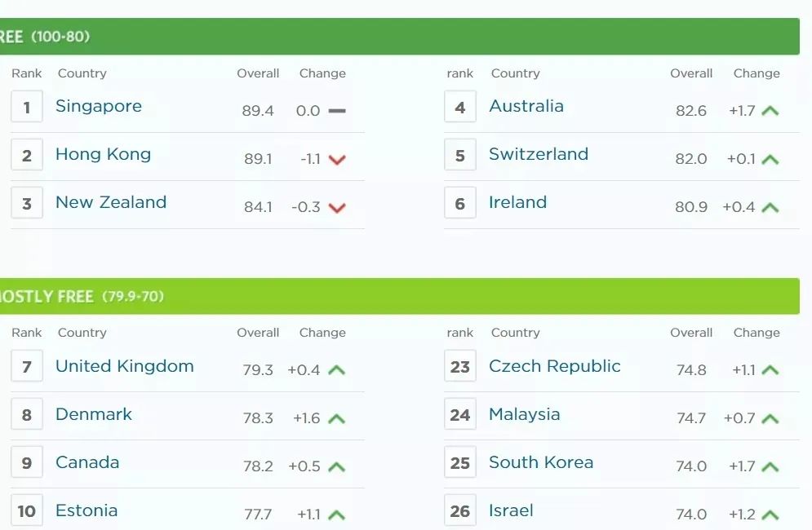Open the United Kingdom country link

click(125, 366)
